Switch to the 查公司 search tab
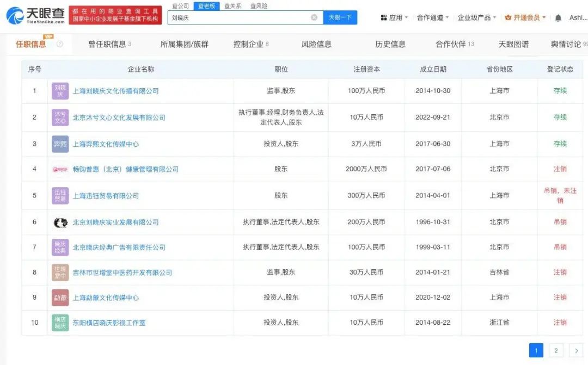 180,6
